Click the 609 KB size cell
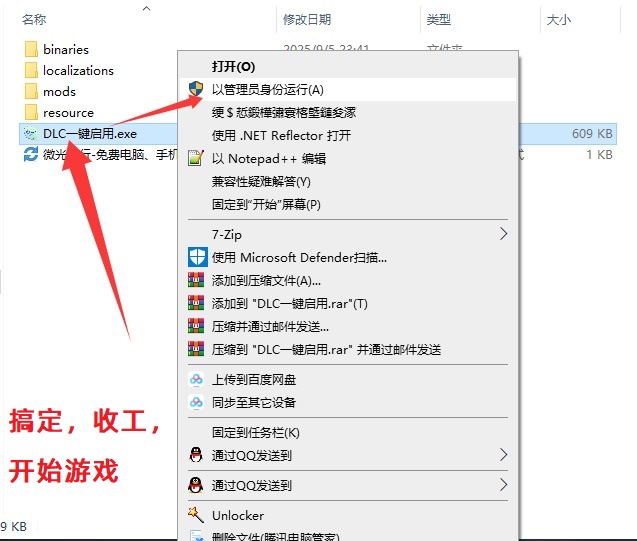Viewport: 637px width, 541px height. click(x=592, y=134)
